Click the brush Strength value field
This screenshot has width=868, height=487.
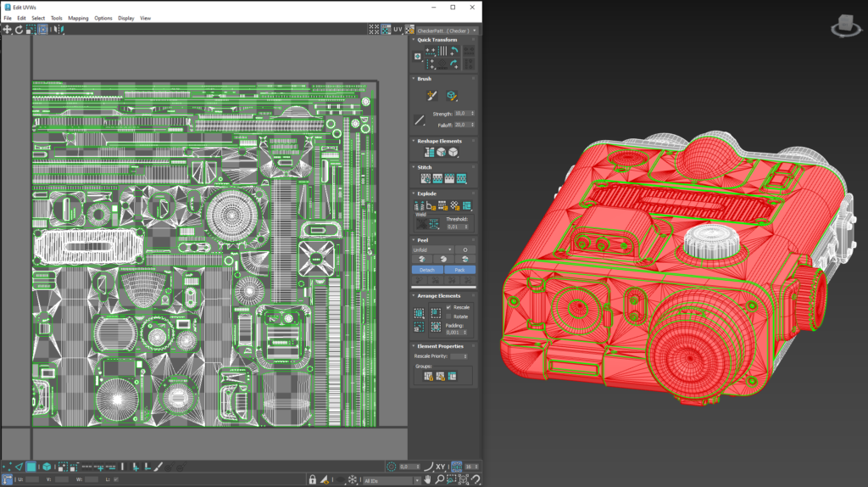(x=462, y=113)
